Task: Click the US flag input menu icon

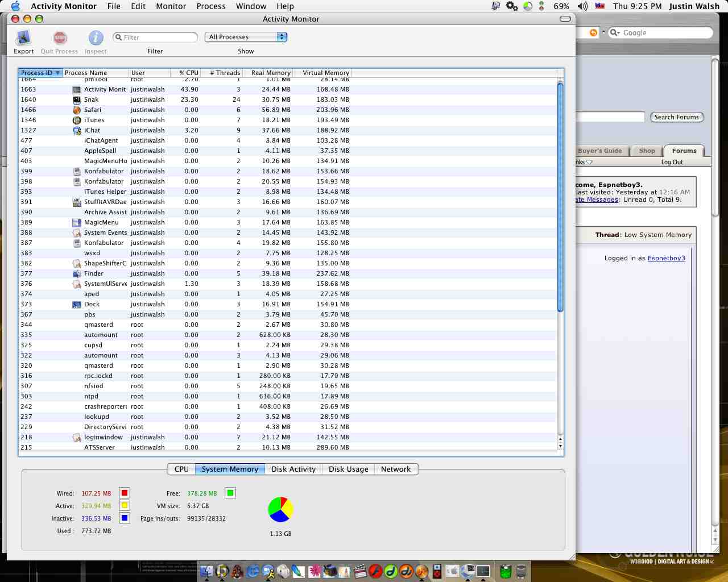Action: [600, 6]
